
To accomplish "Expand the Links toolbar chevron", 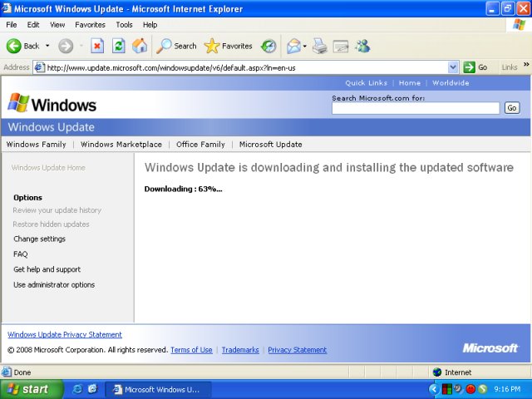I will (526, 65).
